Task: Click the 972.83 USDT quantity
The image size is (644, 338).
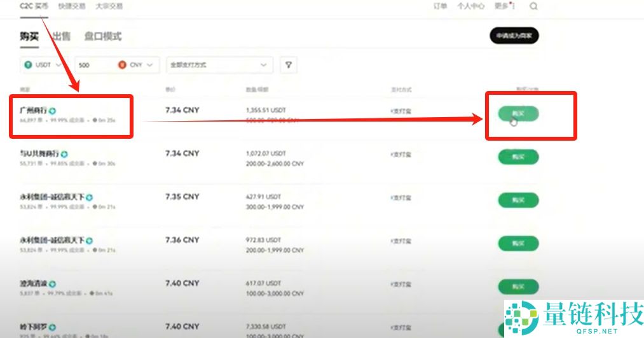Action: click(263, 240)
